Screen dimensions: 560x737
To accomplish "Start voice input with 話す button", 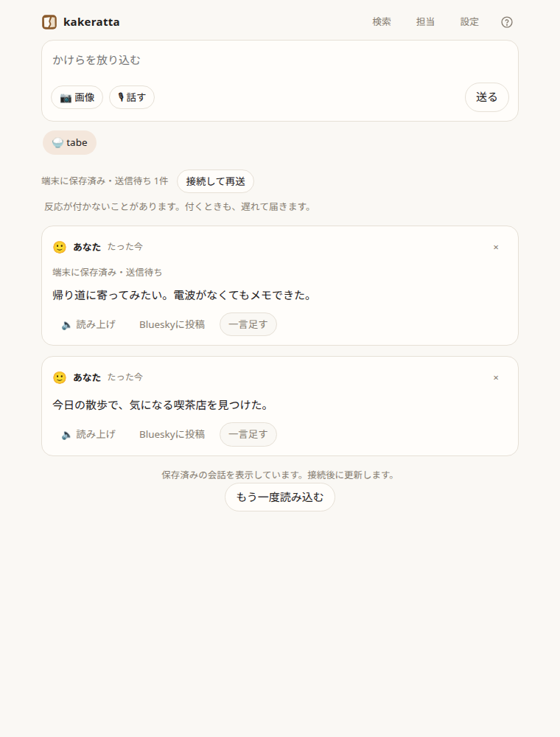I will point(132,97).
